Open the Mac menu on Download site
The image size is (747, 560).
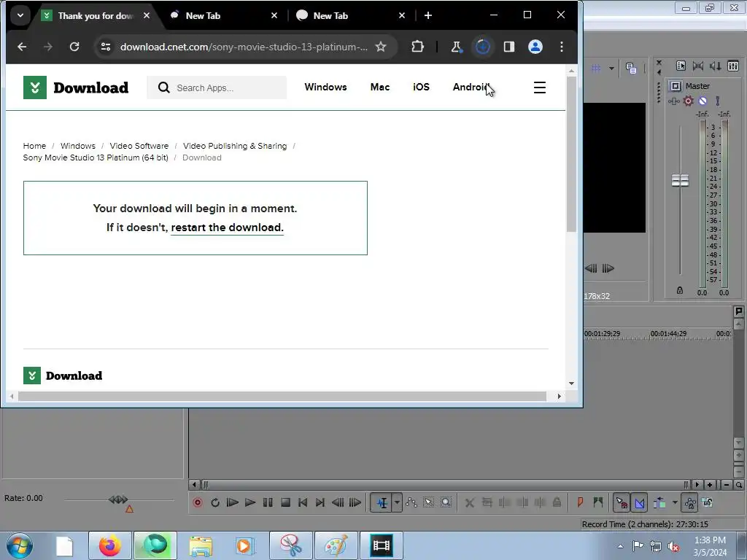tap(379, 87)
